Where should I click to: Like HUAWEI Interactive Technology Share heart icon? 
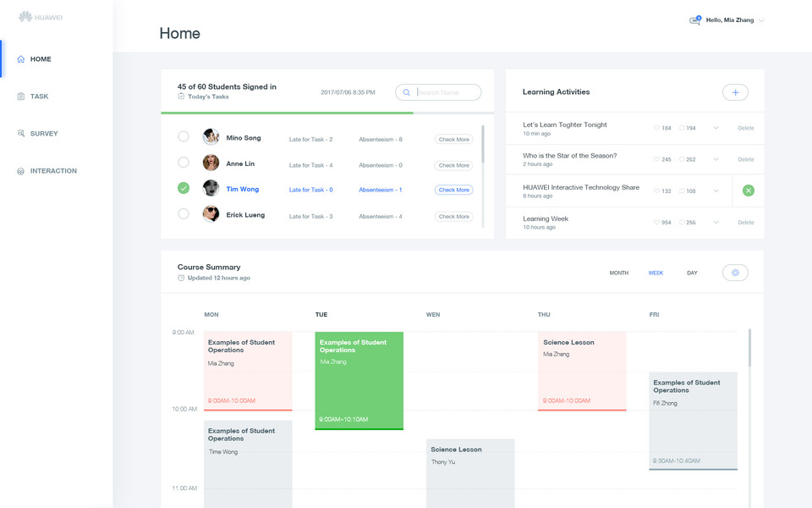pyautogui.click(x=656, y=191)
